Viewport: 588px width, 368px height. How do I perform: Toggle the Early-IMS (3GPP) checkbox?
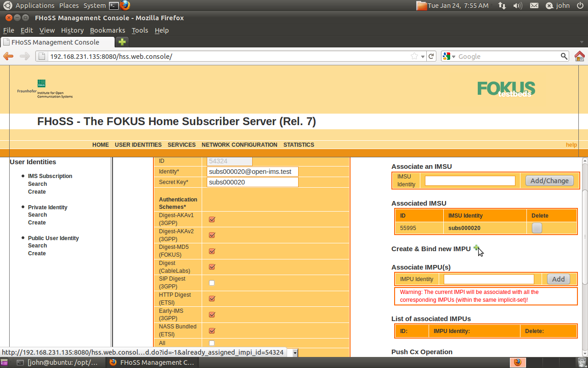[212, 315]
